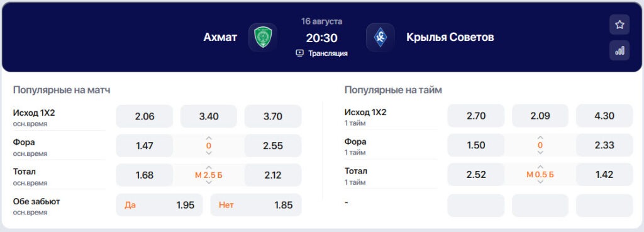Select match draw odds 3.40
Screen dimensions: 644x232
click(x=209, y=116)
